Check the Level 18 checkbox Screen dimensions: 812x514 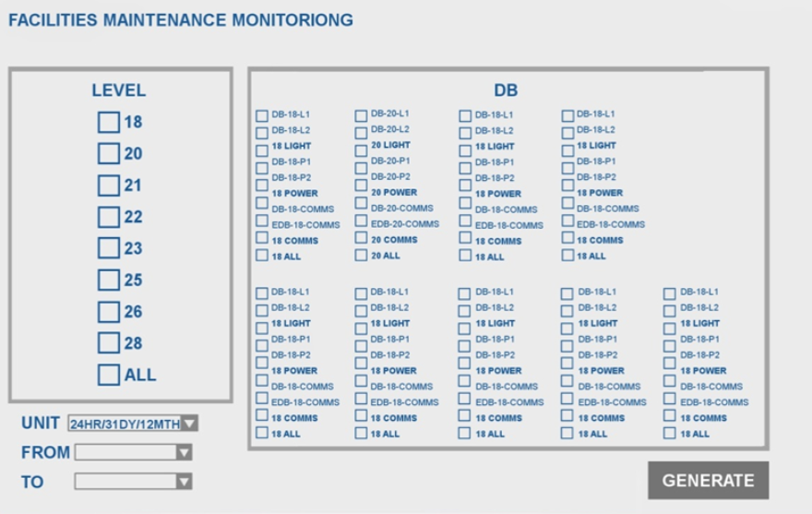(x=109, y=122)
